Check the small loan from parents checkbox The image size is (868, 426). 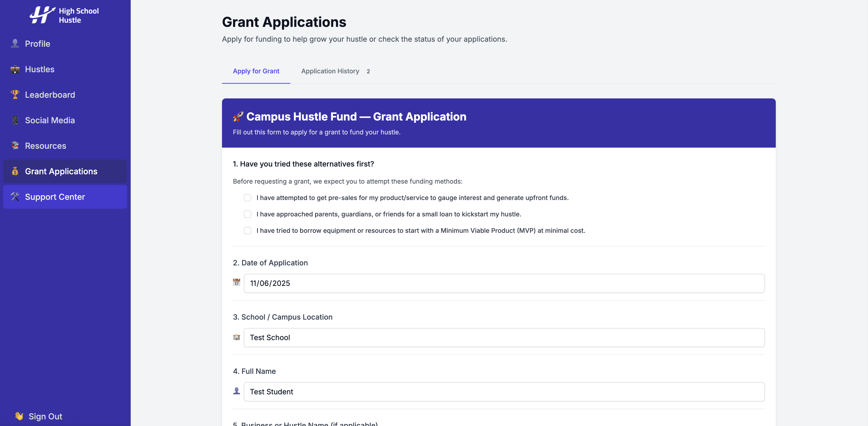248,214
